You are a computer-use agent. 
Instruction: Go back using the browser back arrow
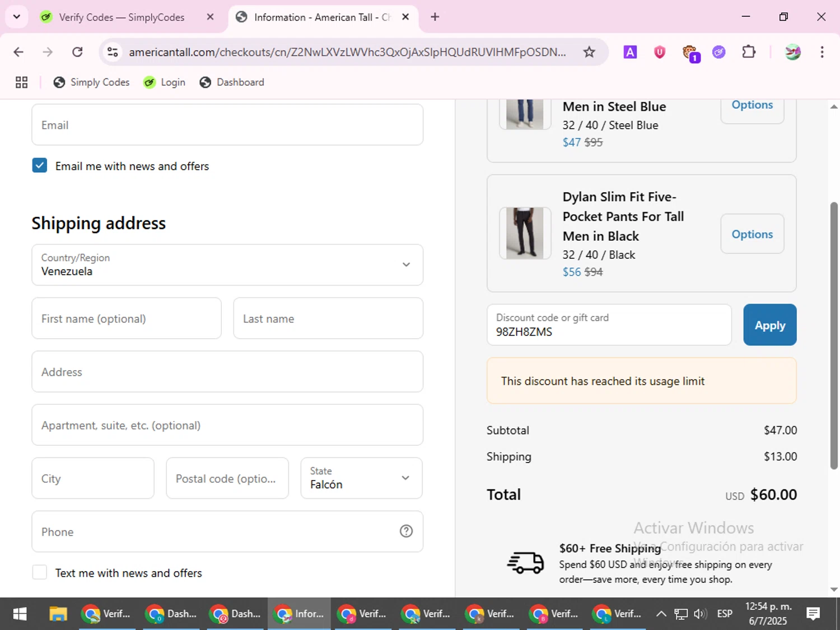(18, 52)
